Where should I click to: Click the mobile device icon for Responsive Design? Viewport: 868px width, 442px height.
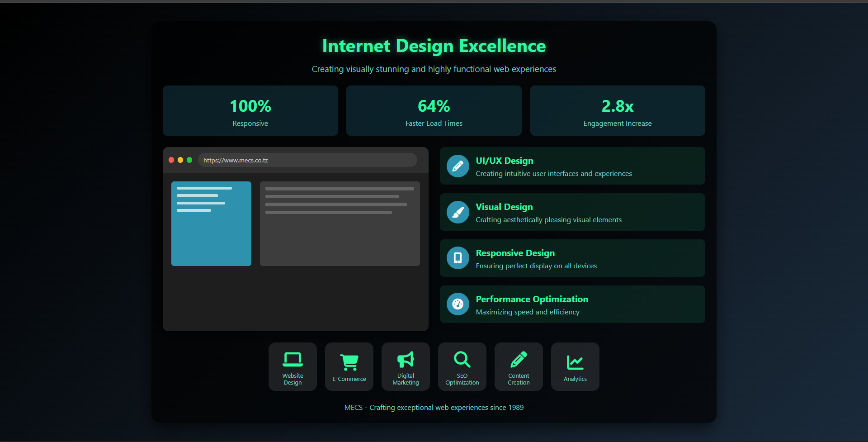click(x=458, y=258)
